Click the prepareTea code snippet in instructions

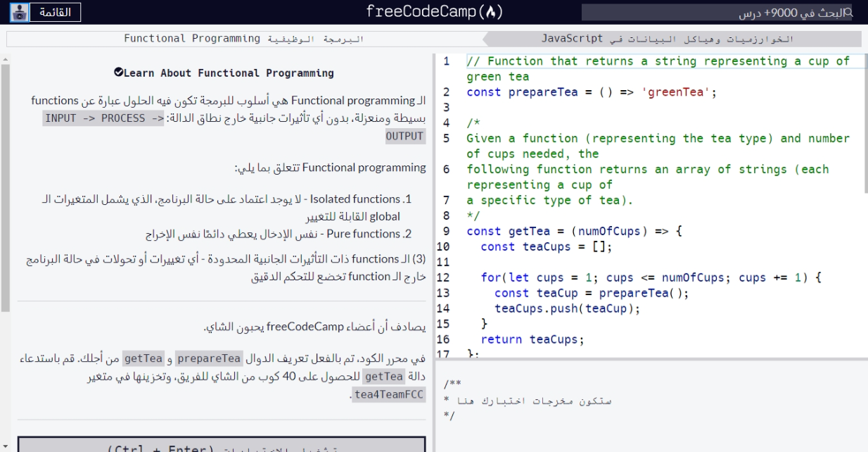pyautogui.click(x=209, y=358)
